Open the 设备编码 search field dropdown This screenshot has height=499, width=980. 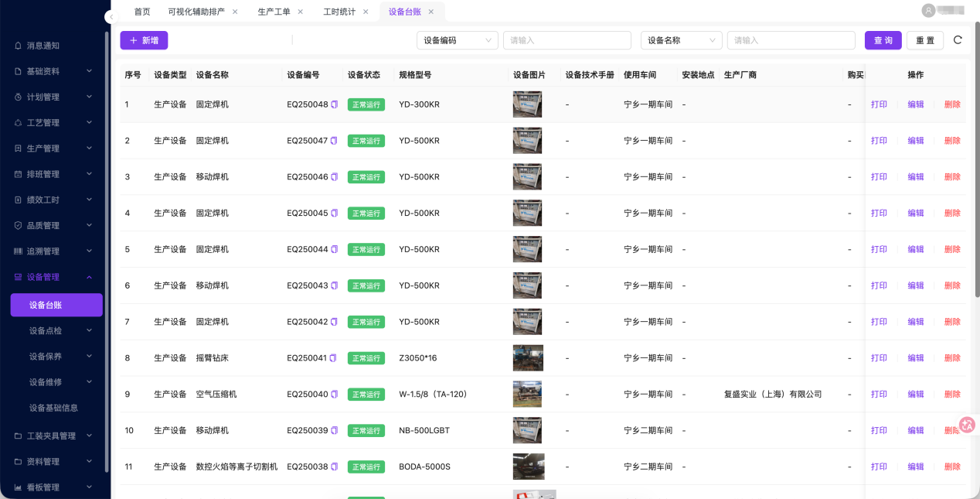[458, 40]
